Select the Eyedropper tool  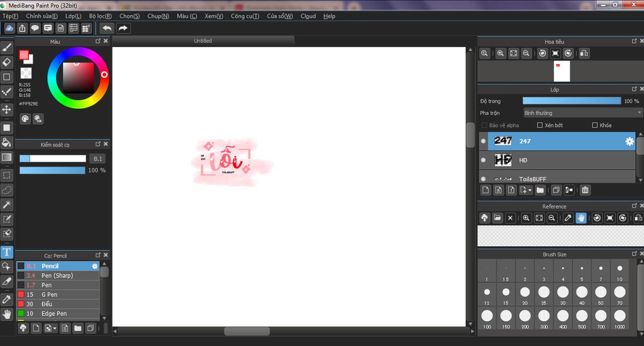click(6, 299)
